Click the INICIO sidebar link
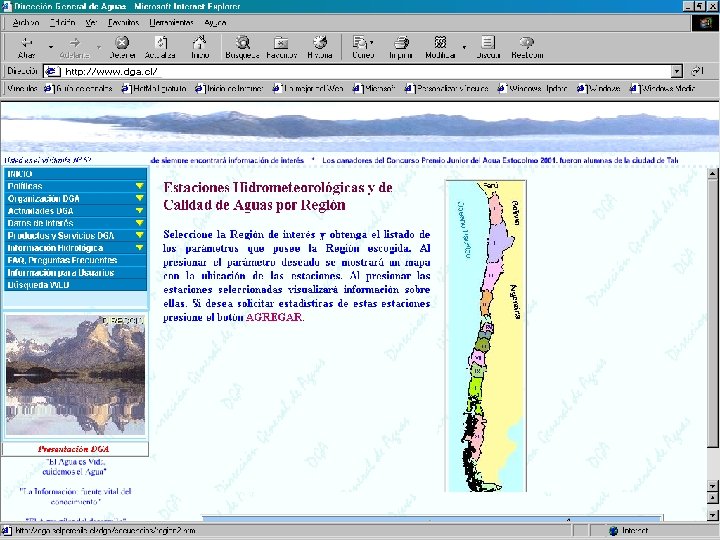 tap(20, 174)
